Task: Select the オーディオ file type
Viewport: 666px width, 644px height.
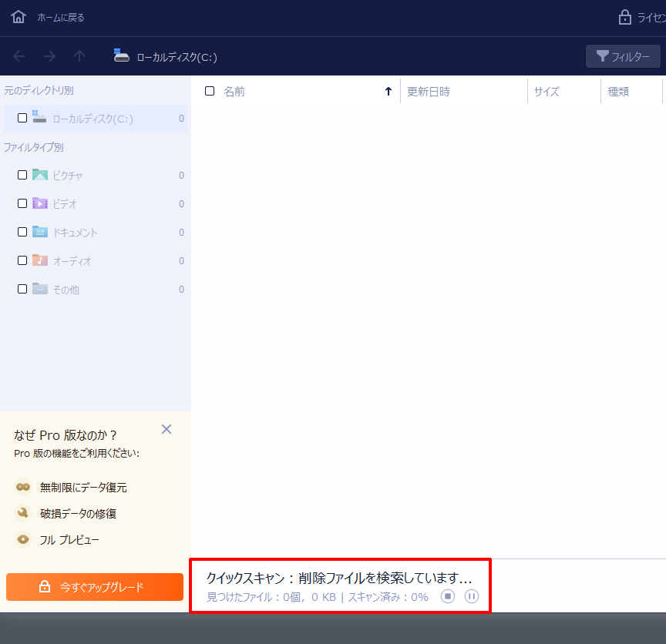Action: click(71, 261)
